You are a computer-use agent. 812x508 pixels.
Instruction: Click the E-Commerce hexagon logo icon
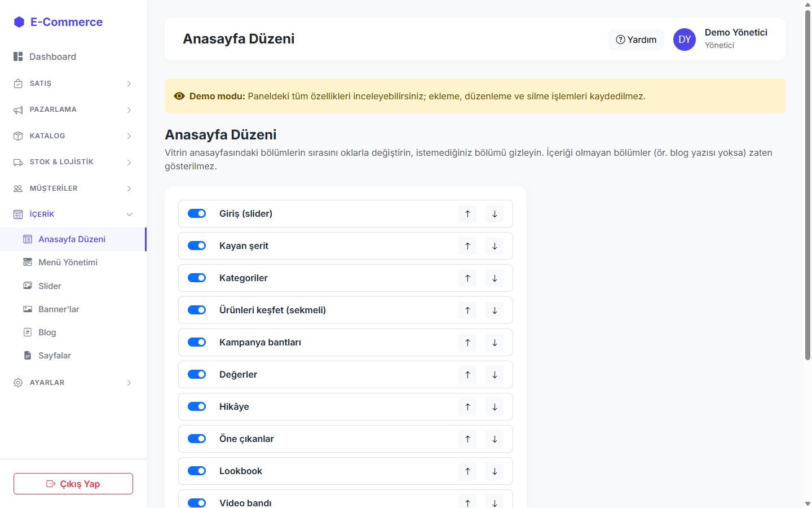pyautogui.click(x=19, y=22)
